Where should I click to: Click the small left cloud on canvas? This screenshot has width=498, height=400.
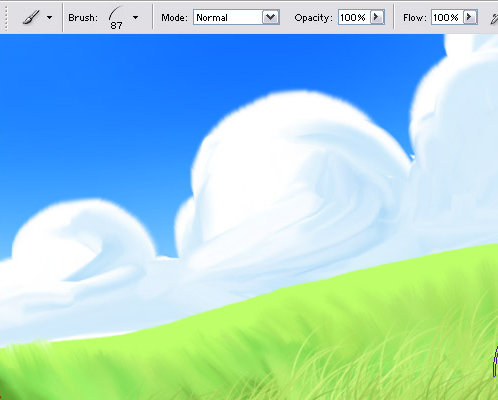(x=83, y=240)
